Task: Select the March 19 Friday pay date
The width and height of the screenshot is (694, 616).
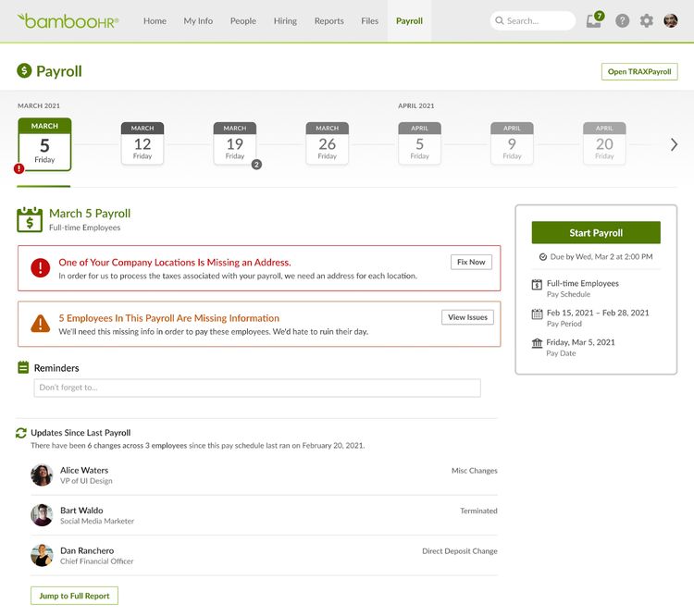Action: coord(235,143)
